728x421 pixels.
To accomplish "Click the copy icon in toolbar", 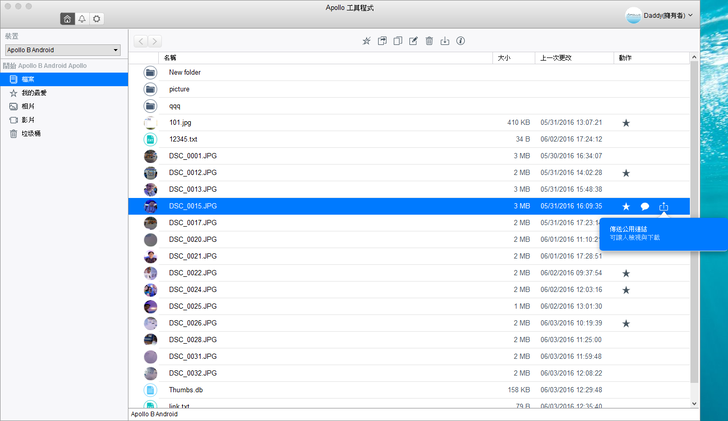I will coord(397,41).
